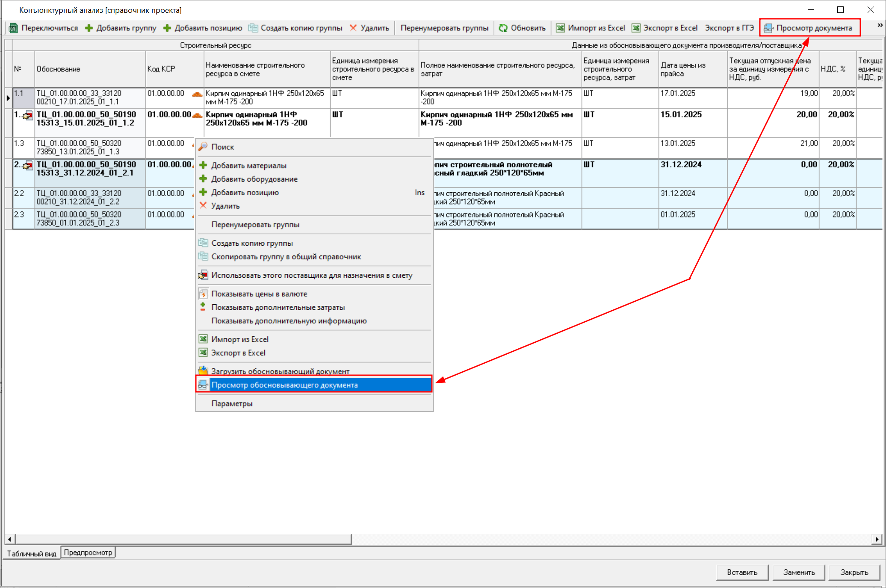
Task: Click the horizontal scrollbar thumb
Action: 183,539
